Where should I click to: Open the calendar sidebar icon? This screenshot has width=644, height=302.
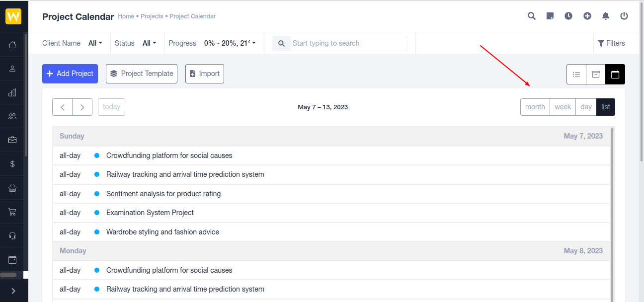(13, 259)
